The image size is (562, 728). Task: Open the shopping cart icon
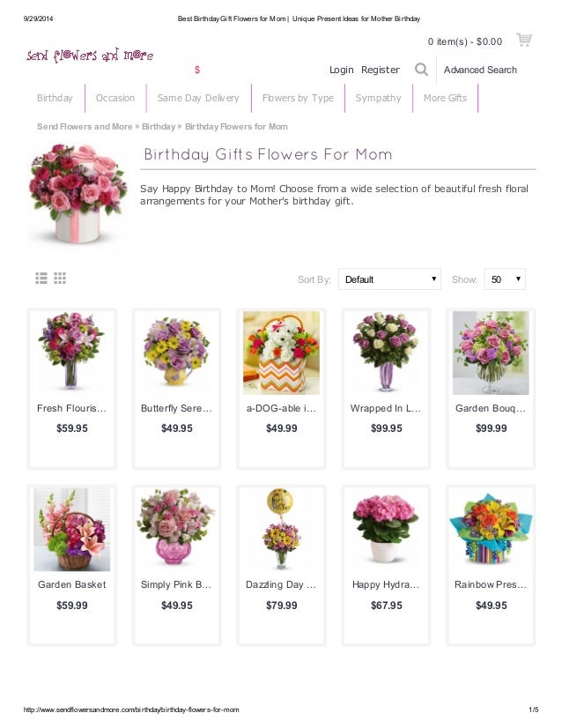[524, 40]
